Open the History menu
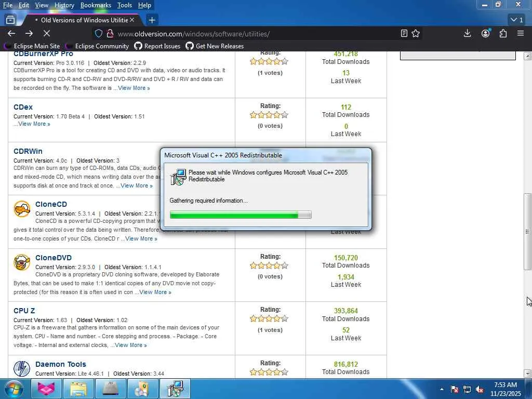 [64, 5]
